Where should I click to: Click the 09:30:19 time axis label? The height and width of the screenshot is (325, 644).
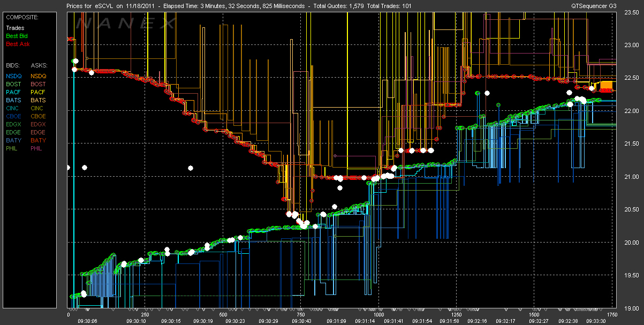click(202, 321)
